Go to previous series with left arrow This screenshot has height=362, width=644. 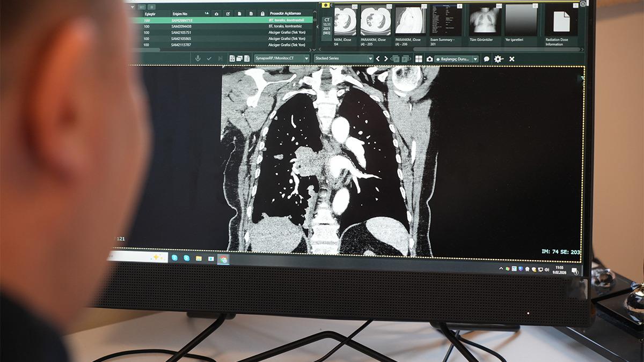coord(378,59)
